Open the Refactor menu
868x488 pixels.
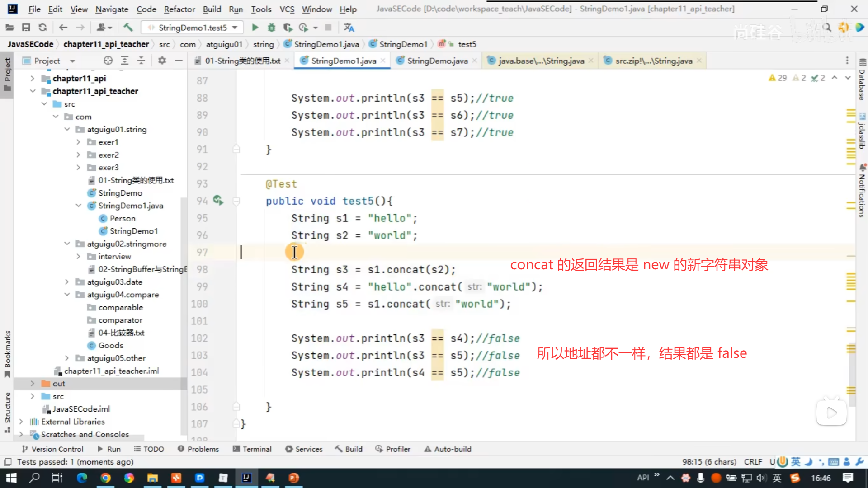[179, 9]
